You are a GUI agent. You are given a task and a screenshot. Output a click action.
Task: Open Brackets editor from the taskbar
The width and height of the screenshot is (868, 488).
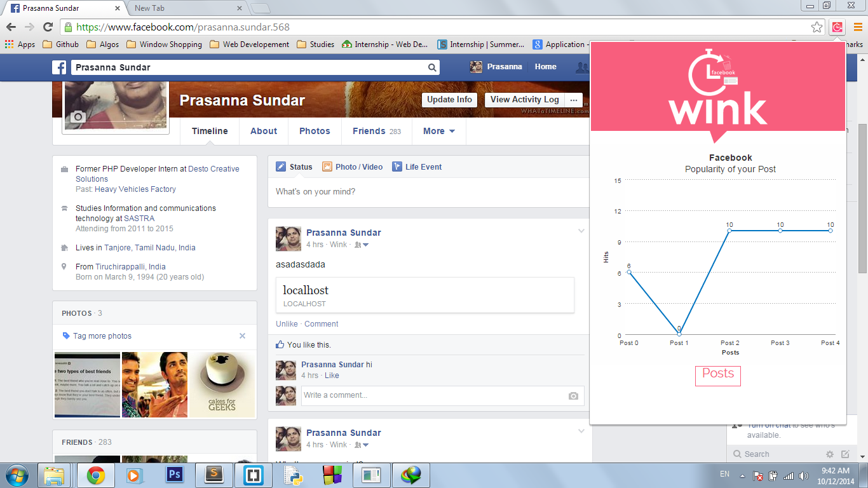(254, 475)
